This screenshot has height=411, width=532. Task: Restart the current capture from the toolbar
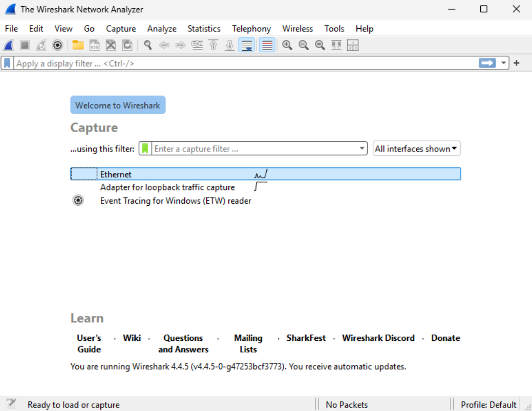41,45
